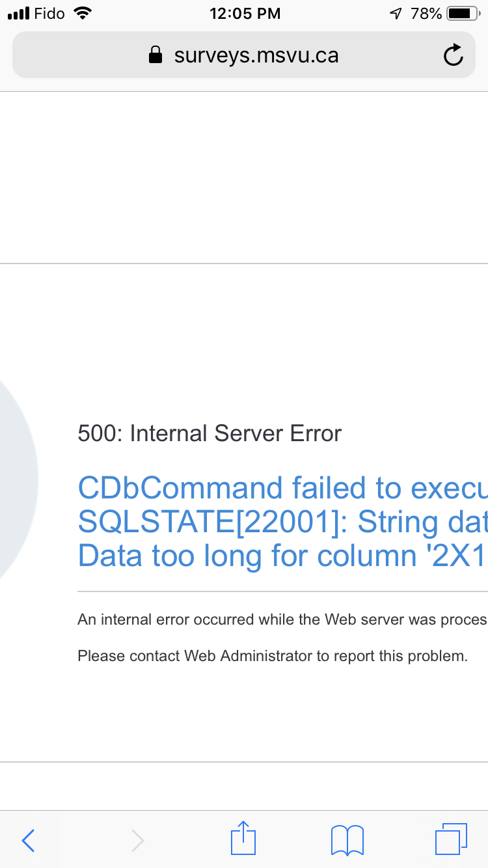Tap the Fido carrier label
This screenshot has height=868, width=488.
coord(49,14)
